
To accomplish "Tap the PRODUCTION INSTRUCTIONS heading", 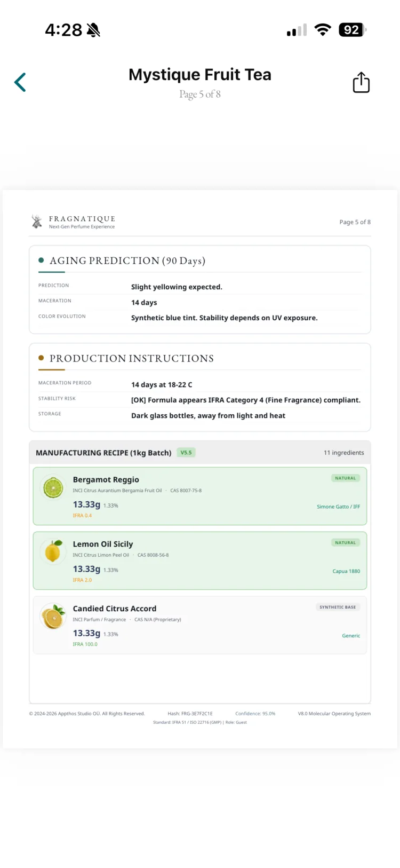I will coord(132,358).
